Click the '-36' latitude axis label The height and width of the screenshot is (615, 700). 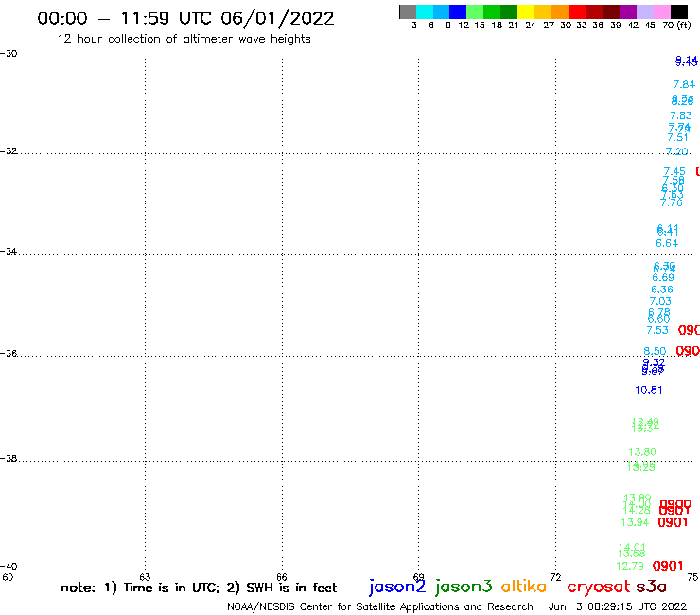point(9,353)
